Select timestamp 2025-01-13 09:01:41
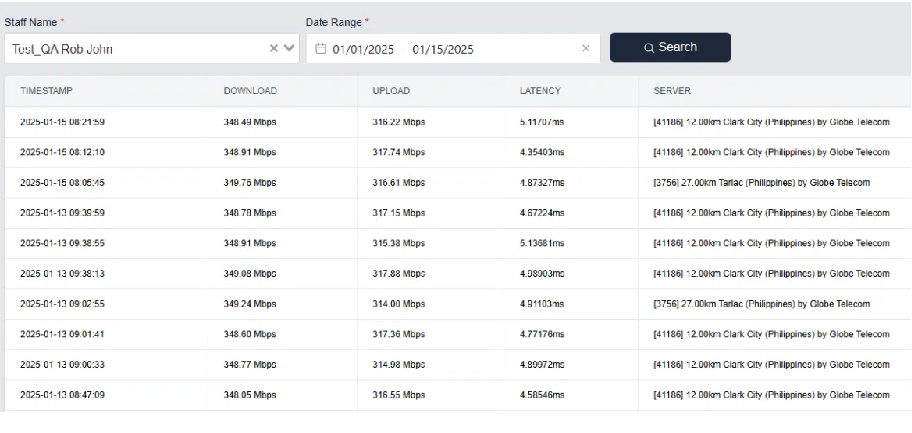The height and width of the screenshot is (433, 912). tap(62, 334)
